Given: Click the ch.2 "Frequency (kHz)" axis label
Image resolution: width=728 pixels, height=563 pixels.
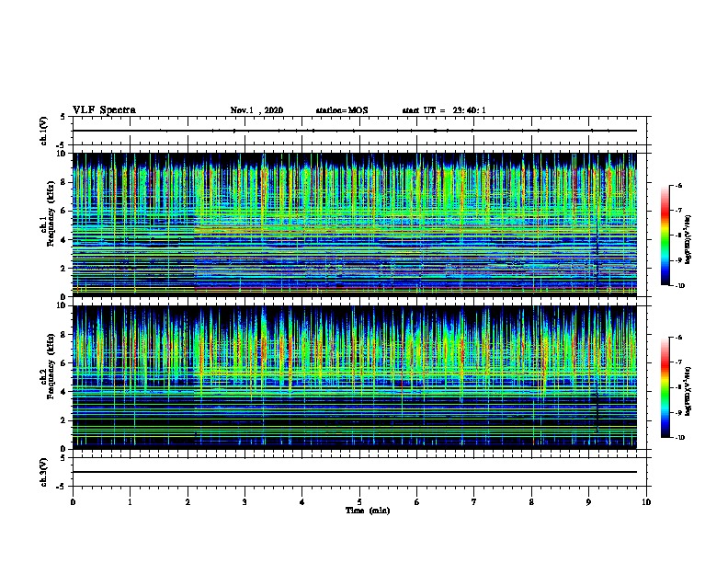Looking at the screenshot, I should tap(51, 366).
